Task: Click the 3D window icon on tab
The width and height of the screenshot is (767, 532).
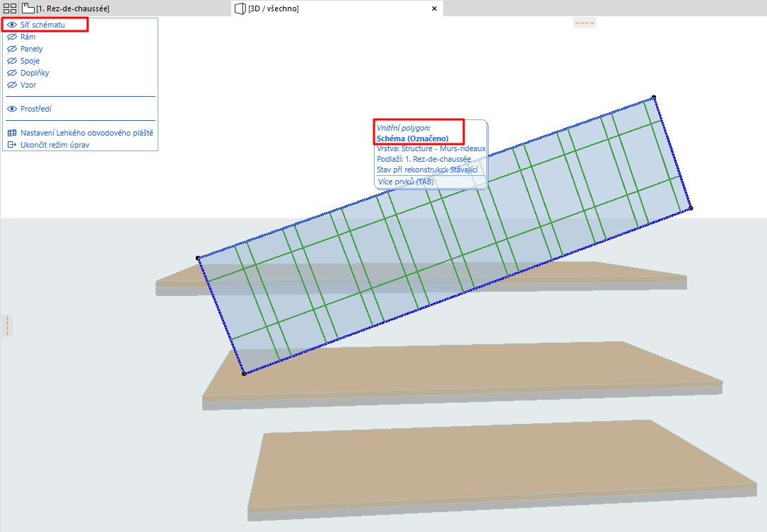Action: [x=240, y=8]
